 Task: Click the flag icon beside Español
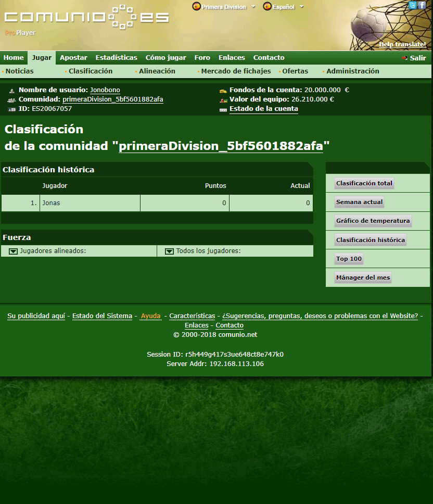[267, 7]
